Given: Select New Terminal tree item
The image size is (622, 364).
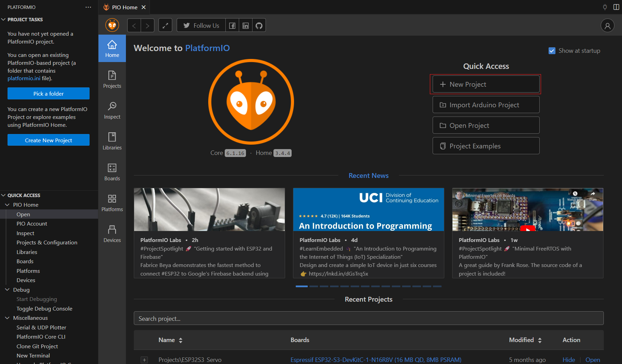Looking at the screenshot, I should [x=49, y=355].
